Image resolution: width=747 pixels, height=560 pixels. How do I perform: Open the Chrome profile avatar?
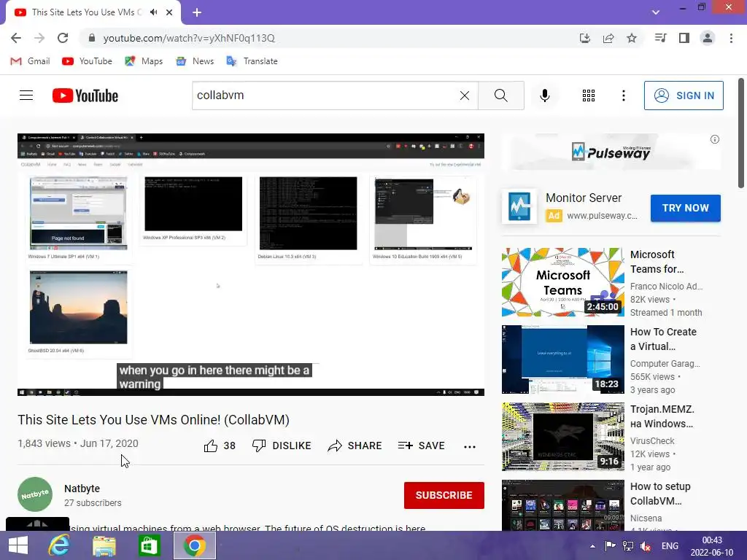point(708,38)
